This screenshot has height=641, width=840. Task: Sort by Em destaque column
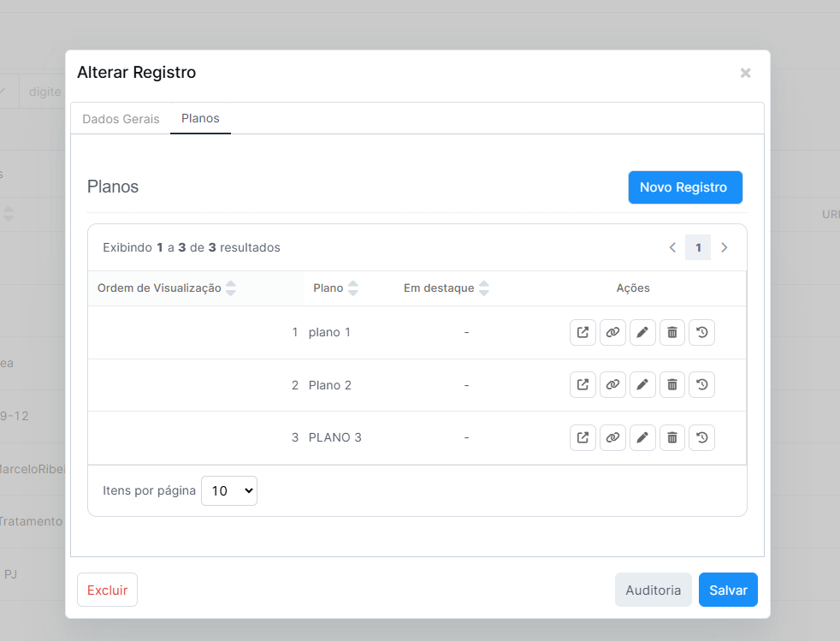[484, 288]
